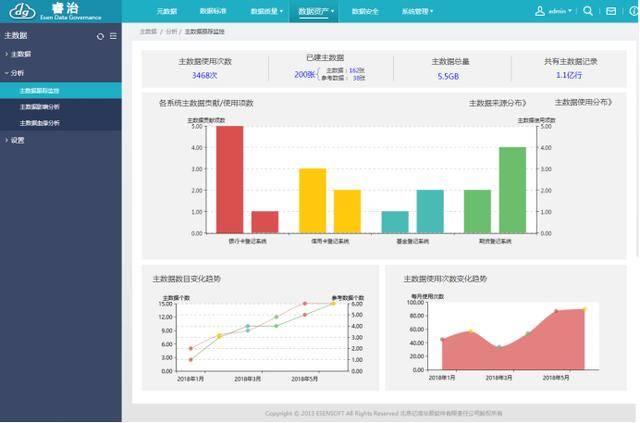
Task: Select the 数据标准 top menu item
Action: 213,11
